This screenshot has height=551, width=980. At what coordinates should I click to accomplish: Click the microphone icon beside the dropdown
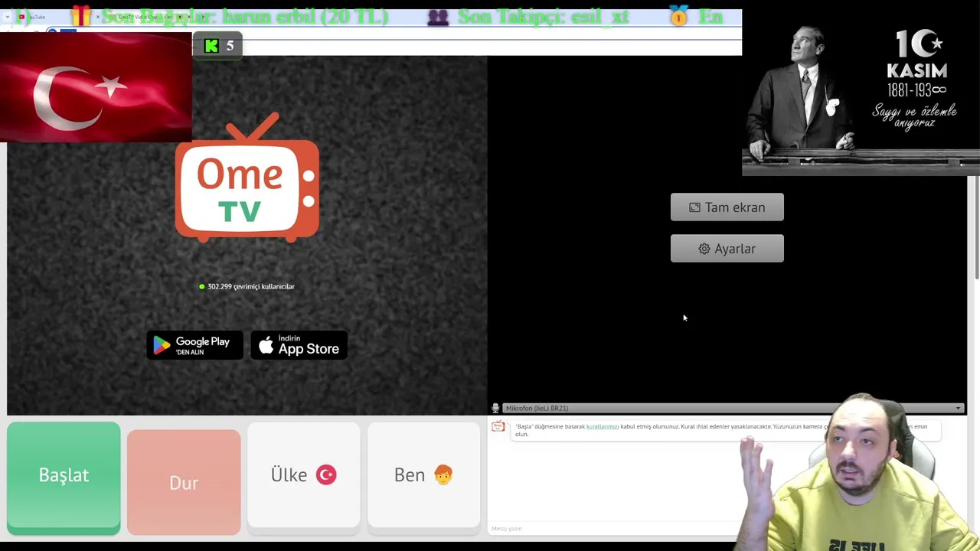point(495,408)
